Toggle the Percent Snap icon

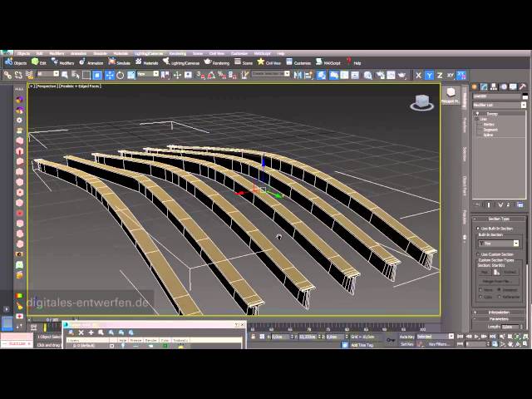222,75
